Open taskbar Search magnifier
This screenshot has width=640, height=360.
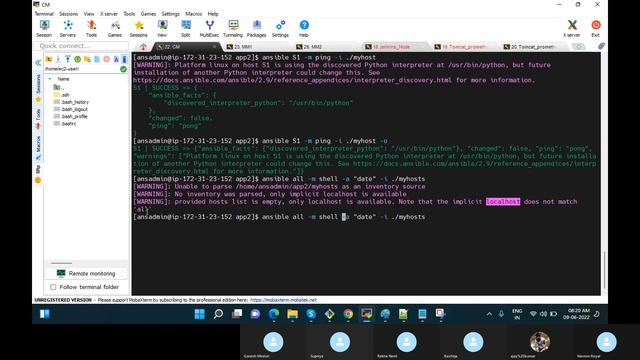[x=218, y=314]
